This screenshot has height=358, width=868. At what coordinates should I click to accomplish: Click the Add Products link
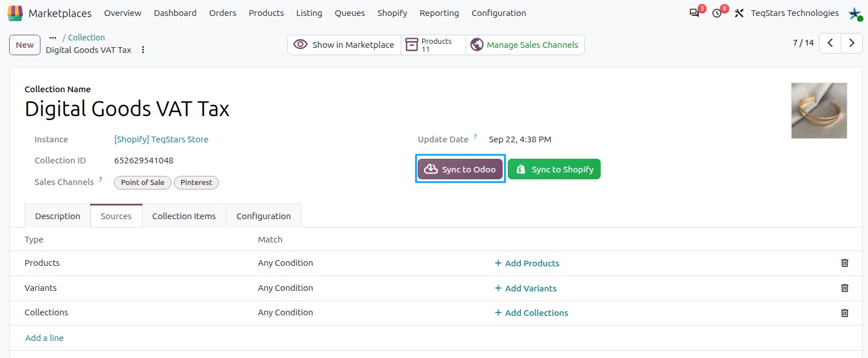(x=527, y=264)
